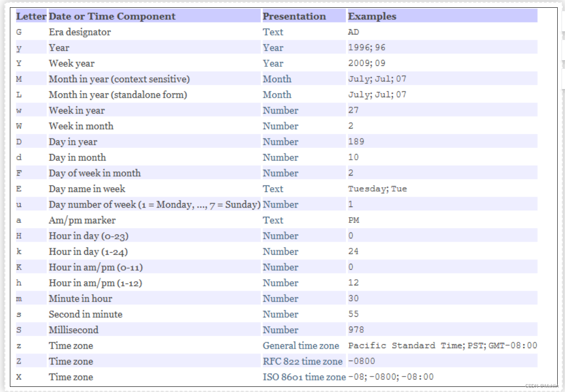Click the uppercase 'M' pattern letter
Viewport: 565px width, 392px height.
(19, 79)
